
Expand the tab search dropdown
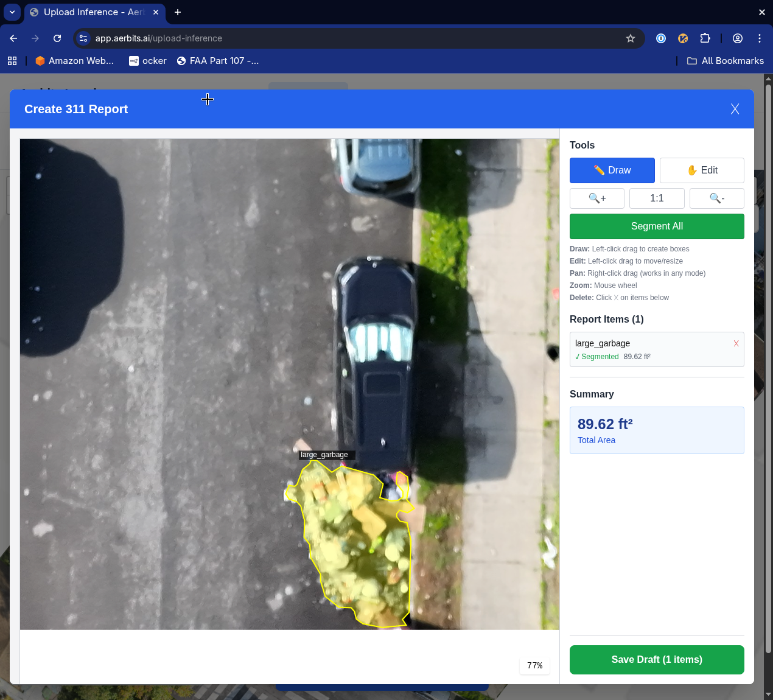pos(12,12)
